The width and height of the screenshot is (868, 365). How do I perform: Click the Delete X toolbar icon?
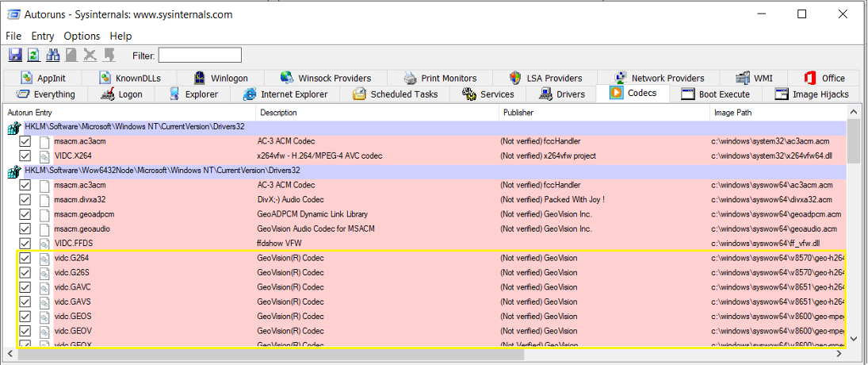[90, 54]
